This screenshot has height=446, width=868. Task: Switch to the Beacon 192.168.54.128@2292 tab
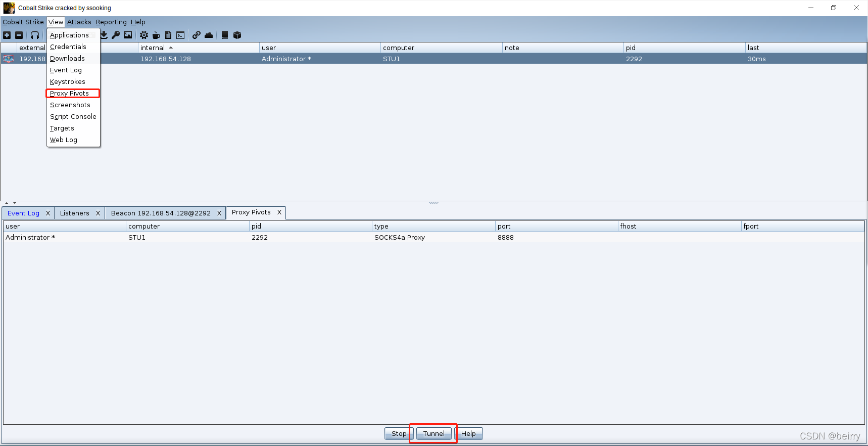click(x=161, y=213)
